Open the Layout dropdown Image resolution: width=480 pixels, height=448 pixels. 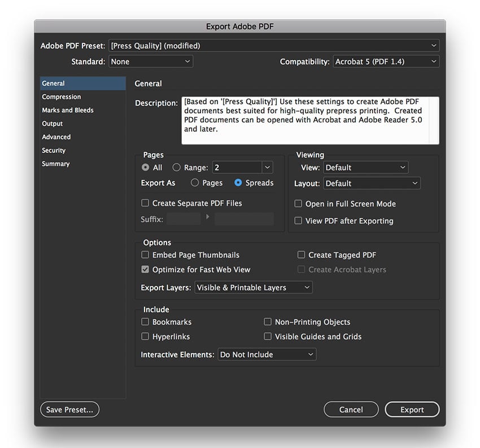point(371,183)
